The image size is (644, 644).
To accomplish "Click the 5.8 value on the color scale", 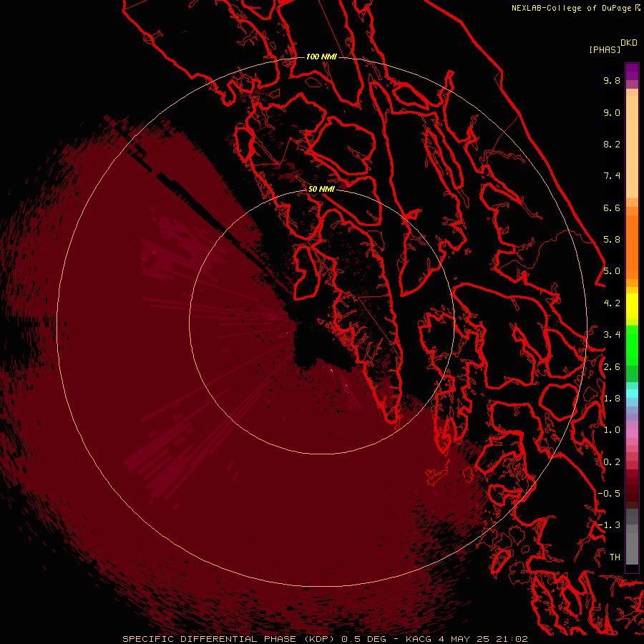I will pyautogui.click(x=612, y=240).
